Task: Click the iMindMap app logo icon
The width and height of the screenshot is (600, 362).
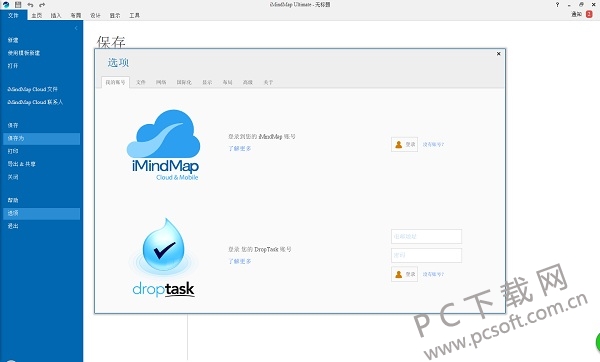Action: [6, 5]
